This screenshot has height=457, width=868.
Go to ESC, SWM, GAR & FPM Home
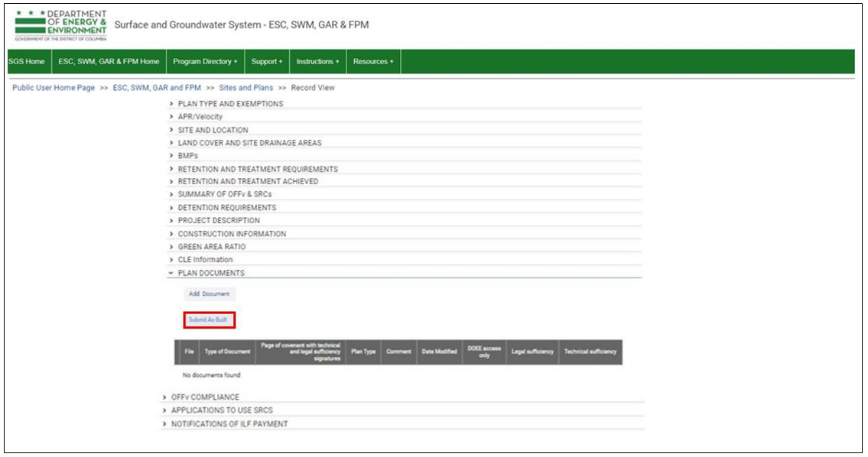tap(109, 62)
